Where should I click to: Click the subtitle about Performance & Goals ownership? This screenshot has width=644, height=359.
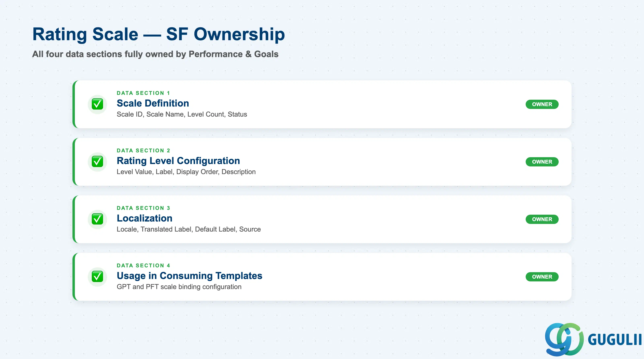155,54
